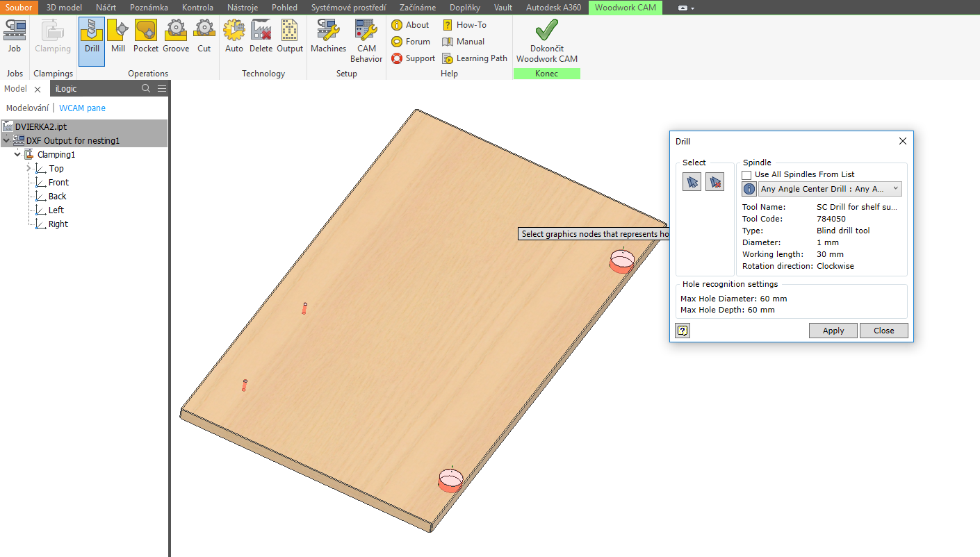Open the Machines setup tool
Image resolution: width=980 pixels, height=557 pixels.
(327, 40)
